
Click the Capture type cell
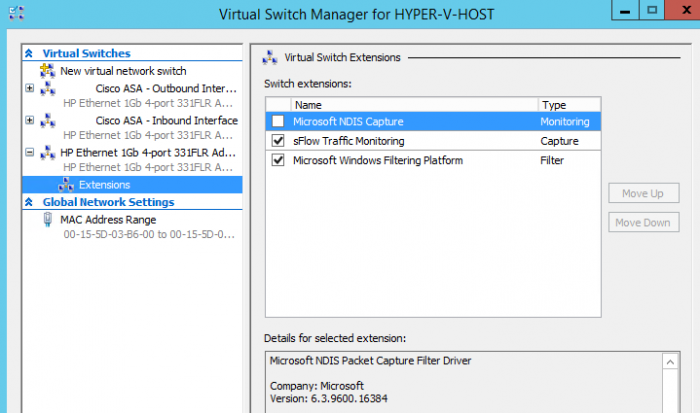click(x=559, y=141)
